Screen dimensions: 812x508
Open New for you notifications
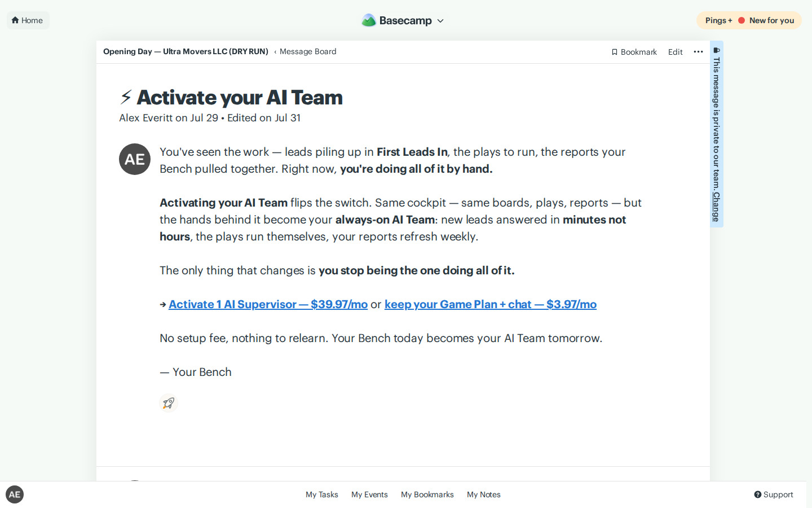[x=771, y=20]
